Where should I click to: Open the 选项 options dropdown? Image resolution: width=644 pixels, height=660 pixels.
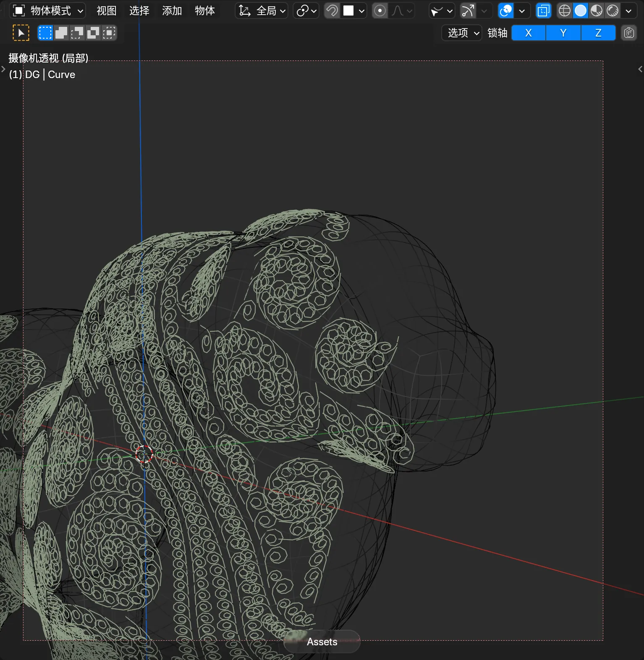click(x=462, y=33)
